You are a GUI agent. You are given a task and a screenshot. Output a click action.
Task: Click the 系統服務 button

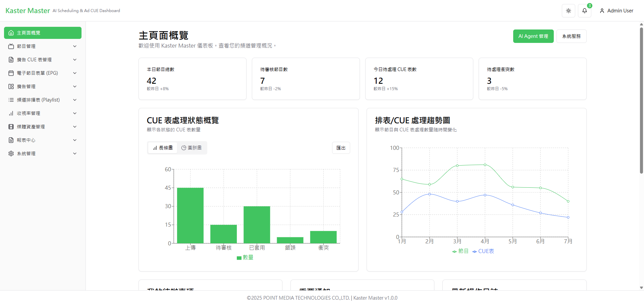pos(572,36)
